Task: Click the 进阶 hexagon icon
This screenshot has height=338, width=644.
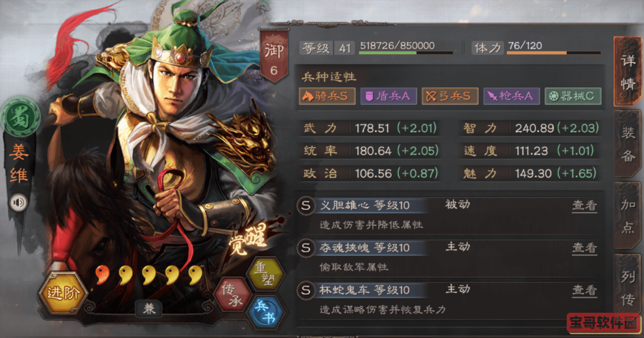Action: point(62,293)
